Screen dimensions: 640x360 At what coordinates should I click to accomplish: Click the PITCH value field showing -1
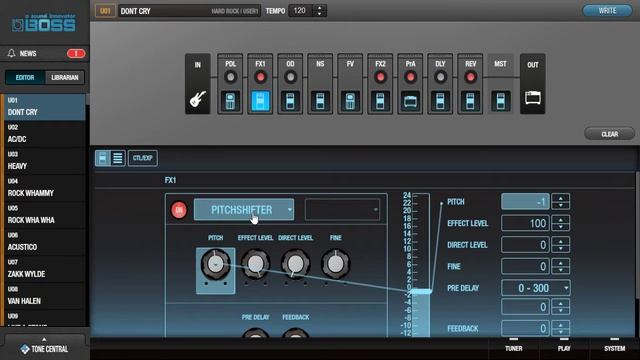pos(525,202)
